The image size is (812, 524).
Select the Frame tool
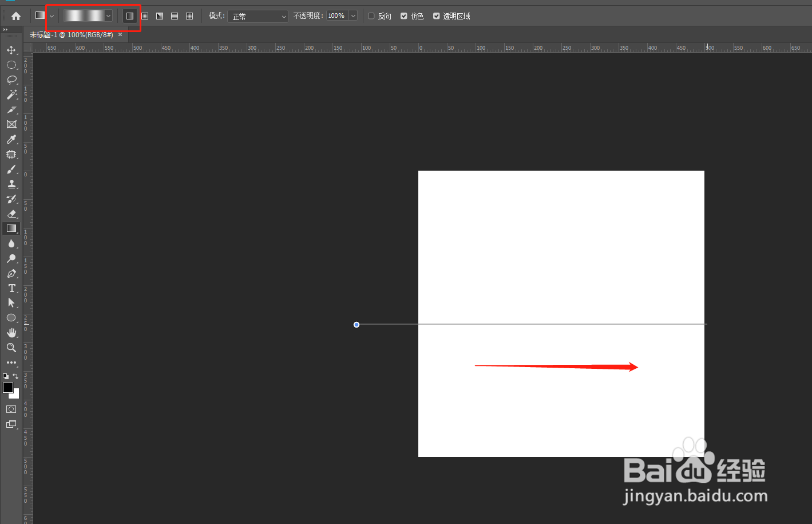11,124
